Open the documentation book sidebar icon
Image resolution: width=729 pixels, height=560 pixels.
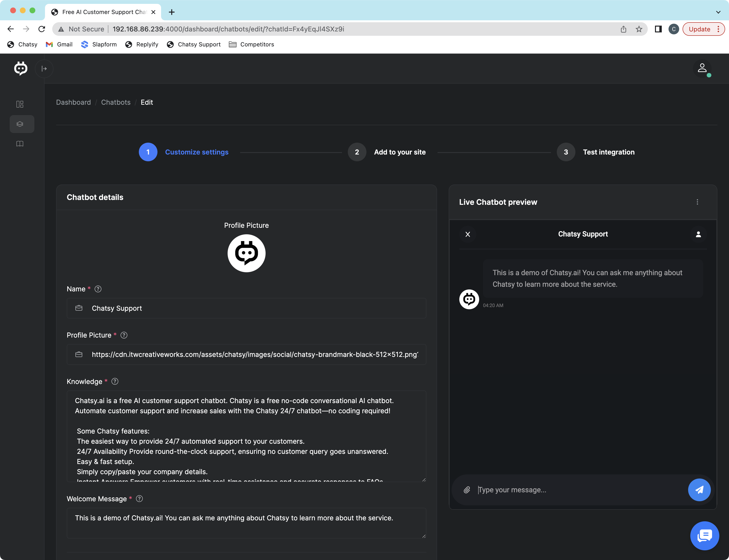click(x=20, y=144)
